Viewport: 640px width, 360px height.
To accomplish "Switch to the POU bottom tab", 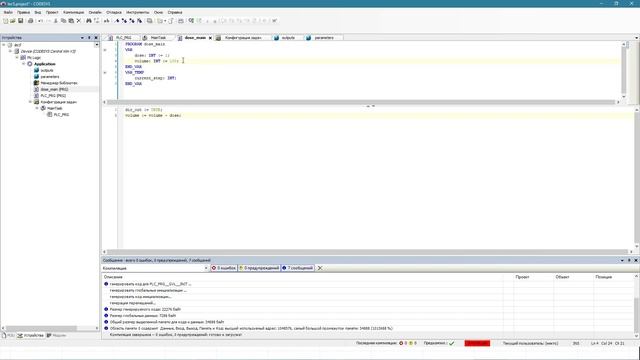I will [8, 336].
